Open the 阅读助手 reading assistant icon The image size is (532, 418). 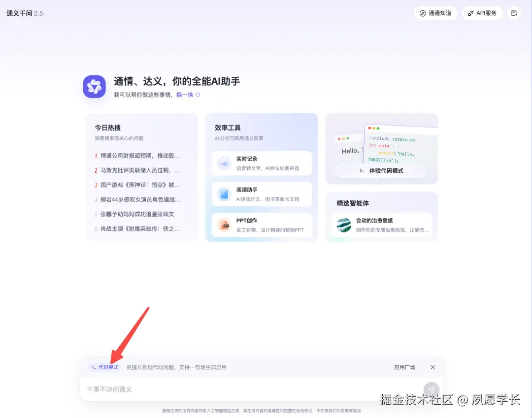coord(223,194)
